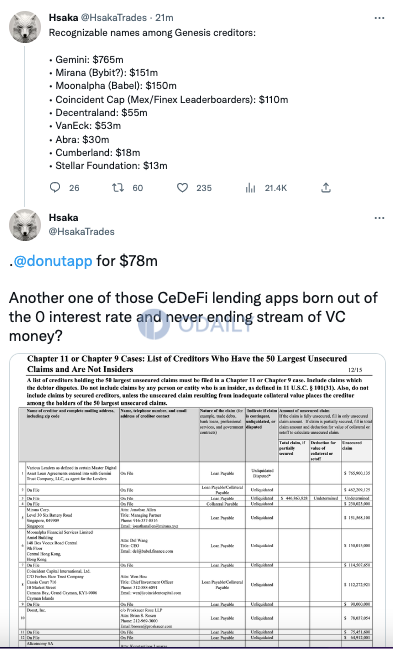Screen dimensions: 393x649
Task: Open the more options menu on first tweet
Action: point(379,18)
